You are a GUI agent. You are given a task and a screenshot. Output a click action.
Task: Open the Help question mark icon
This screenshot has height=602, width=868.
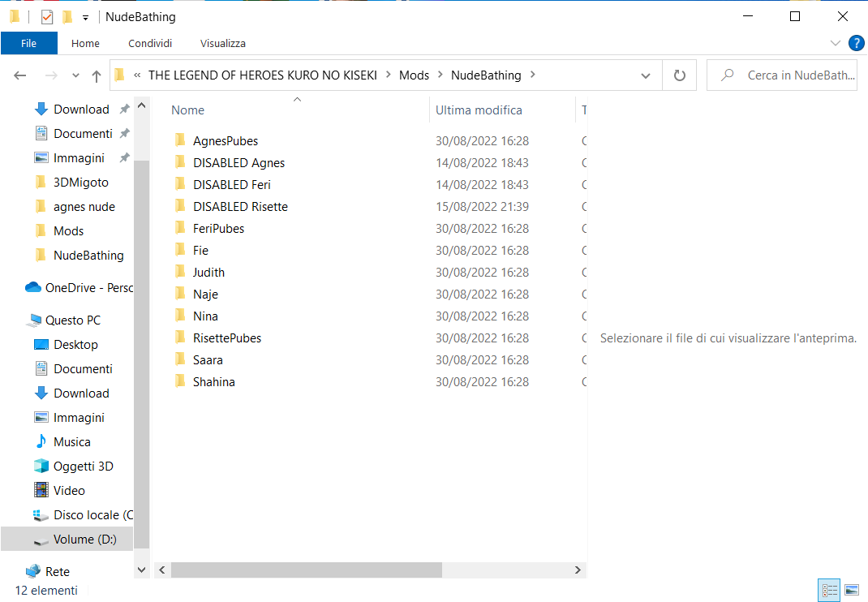click(855, 43)
